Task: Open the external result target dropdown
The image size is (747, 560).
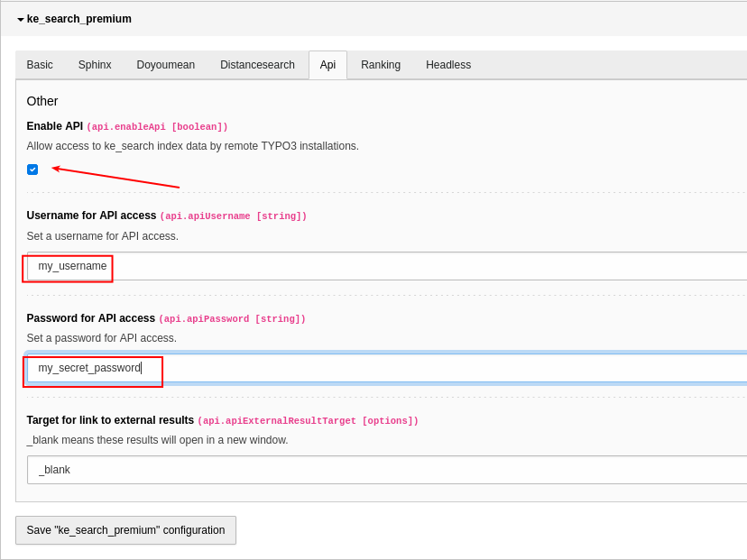Action: pos(388,469)
